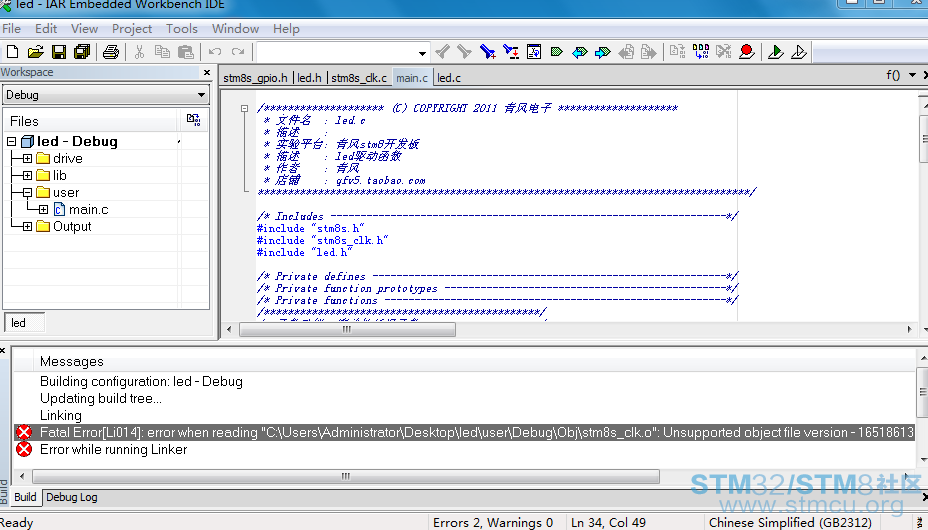Click the Navigate Forward icon

(649, 52)
